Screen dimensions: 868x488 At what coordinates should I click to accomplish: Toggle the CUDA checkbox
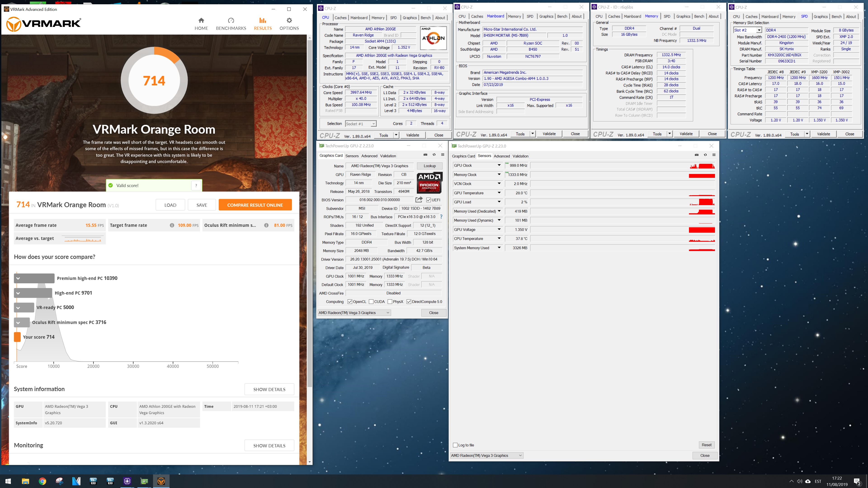coord(371,302)
